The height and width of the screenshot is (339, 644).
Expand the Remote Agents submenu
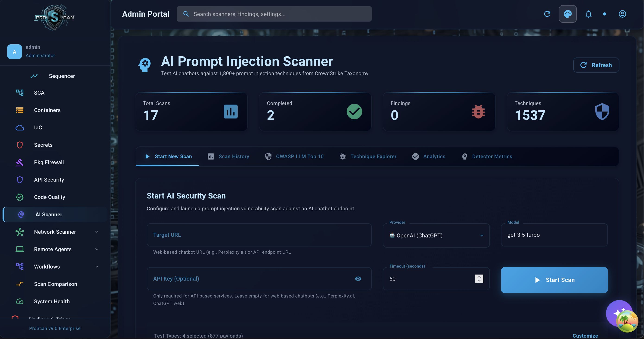click(53, 249)
